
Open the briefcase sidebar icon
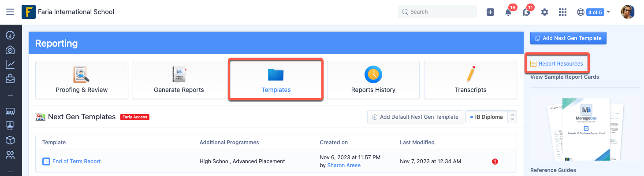[x=10, y=80]
